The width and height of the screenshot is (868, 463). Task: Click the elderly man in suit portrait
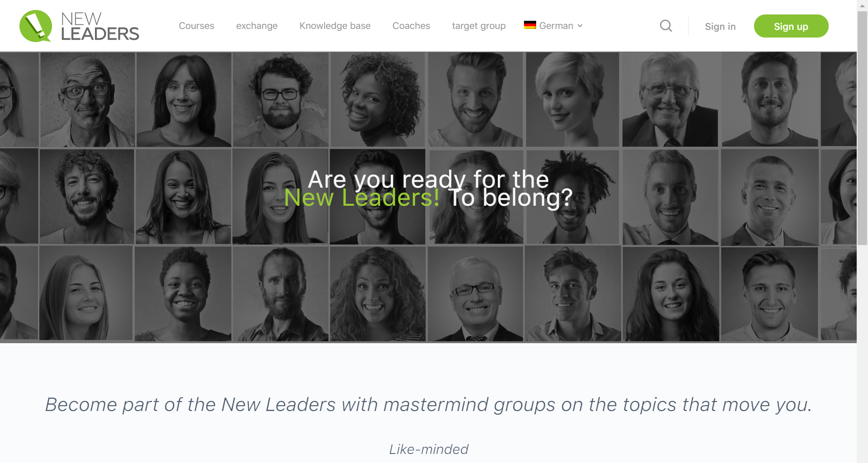pos(670,99)
